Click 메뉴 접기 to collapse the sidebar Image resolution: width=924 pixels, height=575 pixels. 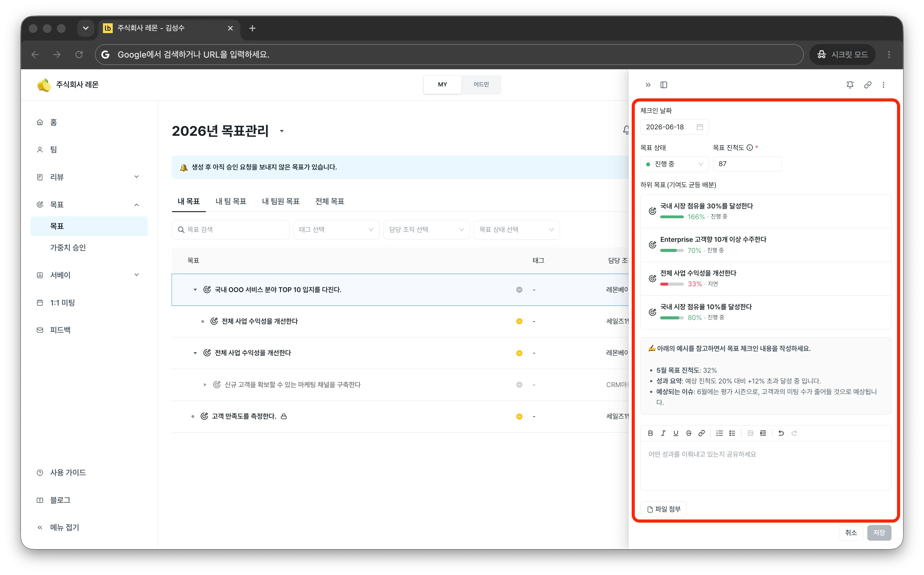coord(58,527)
